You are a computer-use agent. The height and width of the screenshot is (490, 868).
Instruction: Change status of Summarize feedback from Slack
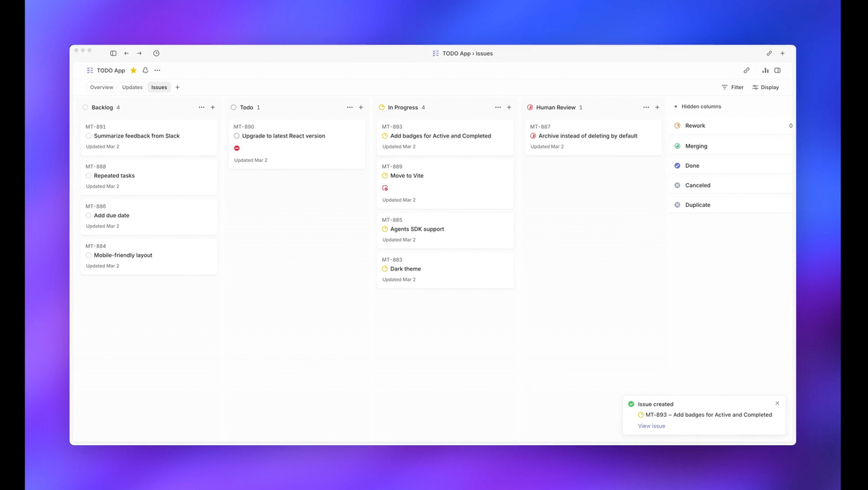[88, 136]
